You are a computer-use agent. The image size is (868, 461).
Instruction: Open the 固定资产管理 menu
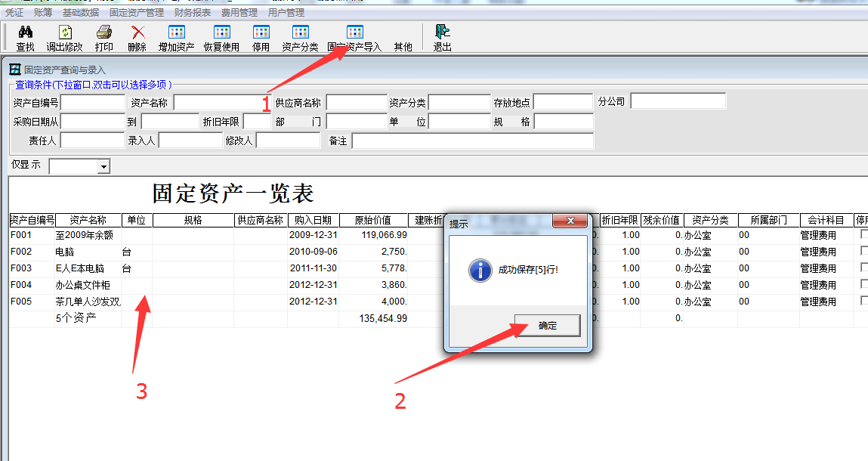[136, 13]
